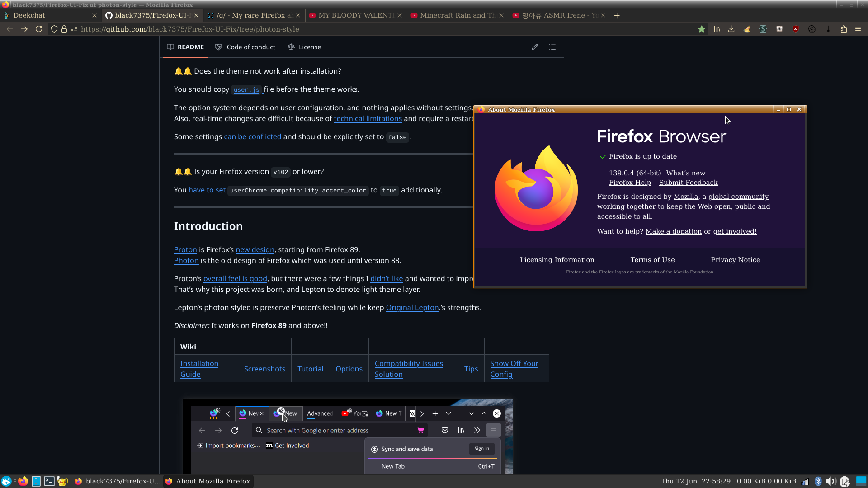Open the uBlock Origin extension

coord(796,29)
